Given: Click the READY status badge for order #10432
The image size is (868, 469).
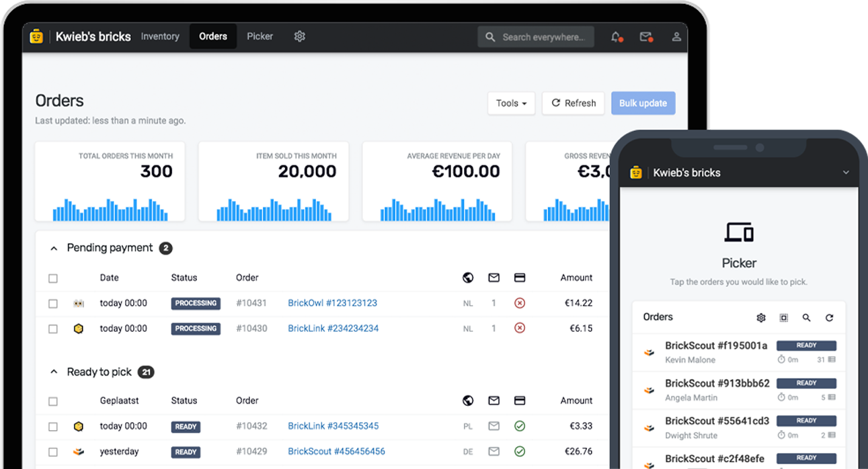Looking at the screenshot, I should click(186, 427).
